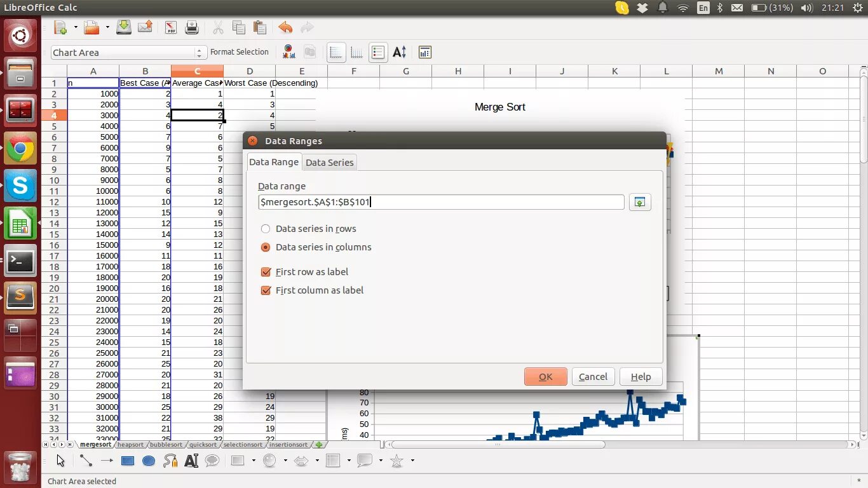
Task: Click the Save document icon
Action: pyautogui.click(x=124, y=27)
